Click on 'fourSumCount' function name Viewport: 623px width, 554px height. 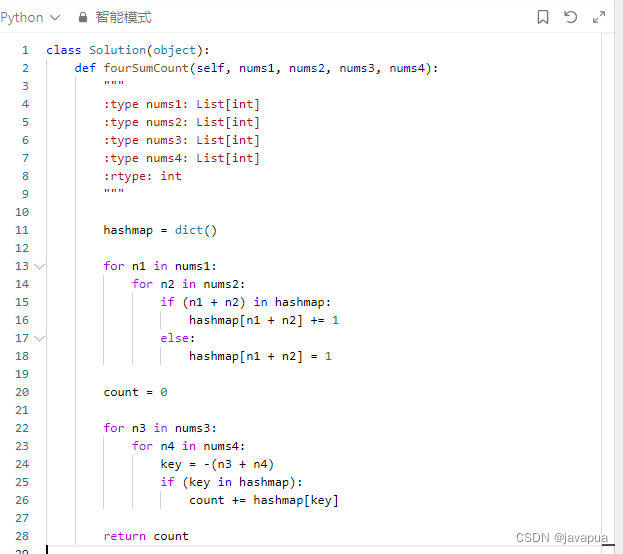(146, 68)
